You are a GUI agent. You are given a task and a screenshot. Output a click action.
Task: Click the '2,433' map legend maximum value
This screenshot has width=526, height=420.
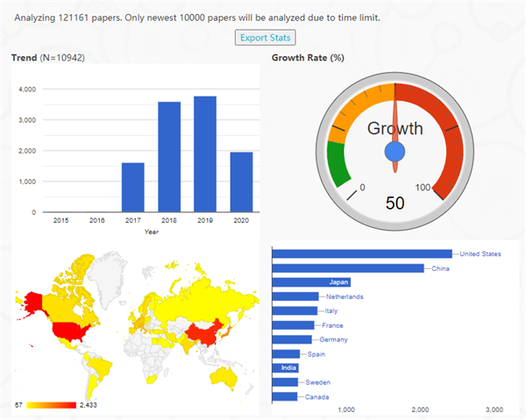(89, 405)
